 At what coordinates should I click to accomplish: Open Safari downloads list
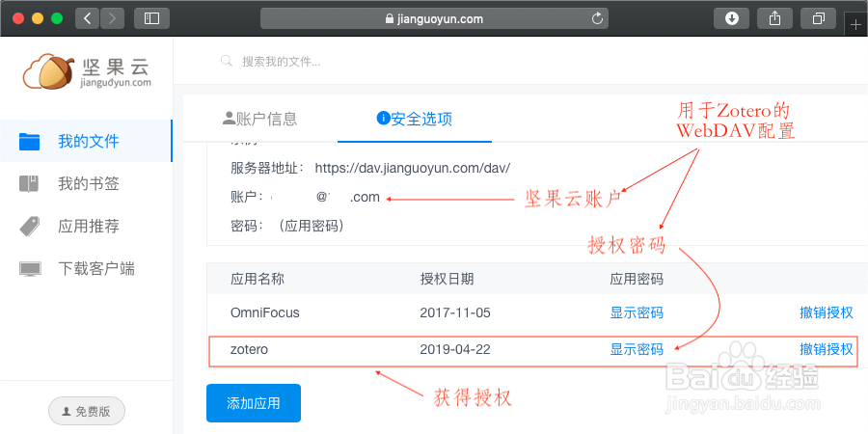(731, 18)
